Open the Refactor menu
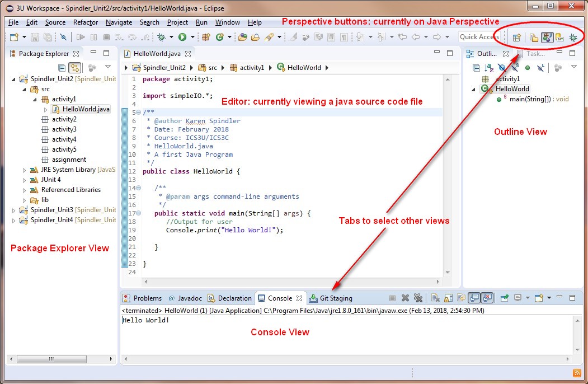Viewport: 588px width, 384px height. (85, 22)
